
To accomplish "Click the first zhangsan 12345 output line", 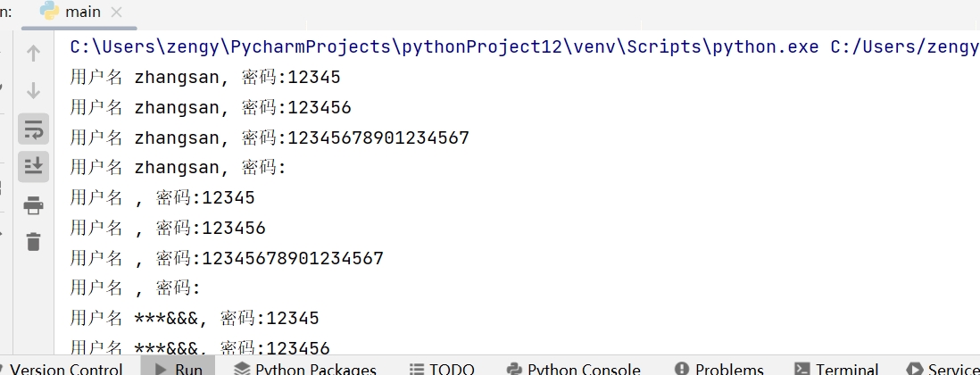I will tap(205, 78).
